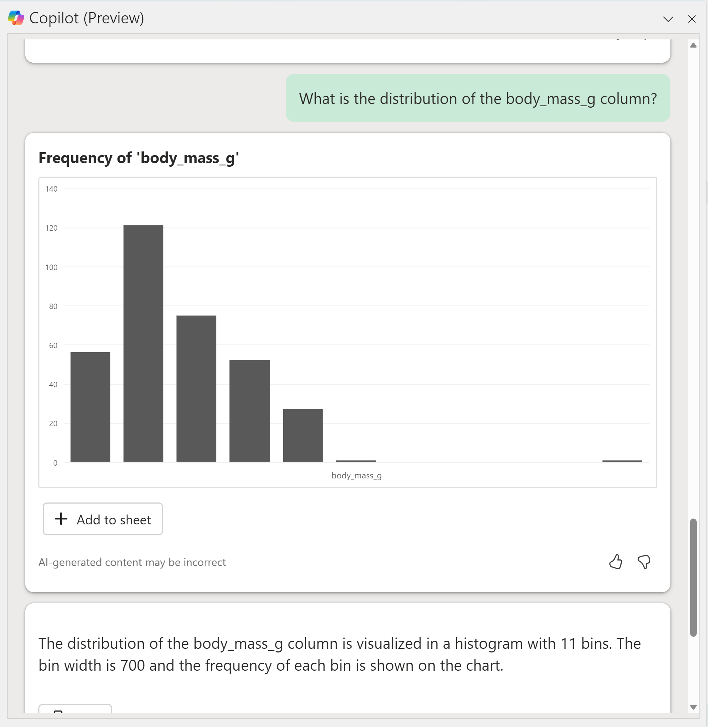
Task: Select the leftmost histogram bar
Action: point(91,407)
